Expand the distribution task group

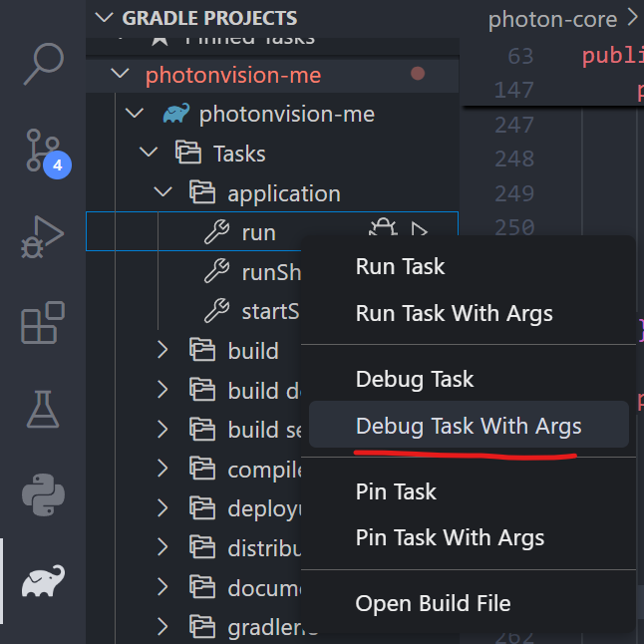point(162,547)
